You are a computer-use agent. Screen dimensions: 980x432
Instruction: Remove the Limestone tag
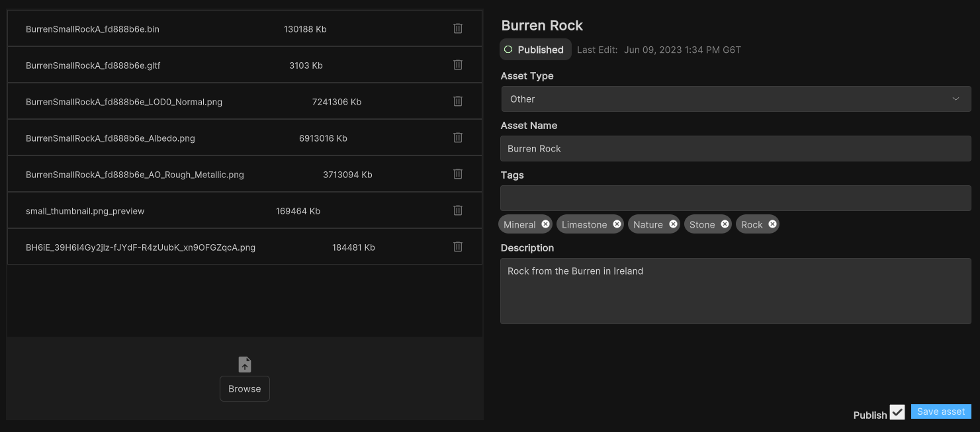pyautogui.click(x=616, y=224)
